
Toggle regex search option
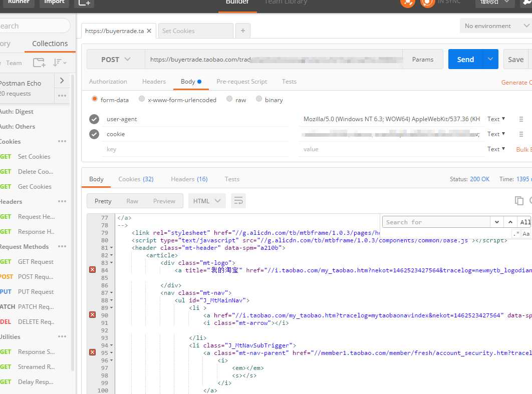click(516, 234)
